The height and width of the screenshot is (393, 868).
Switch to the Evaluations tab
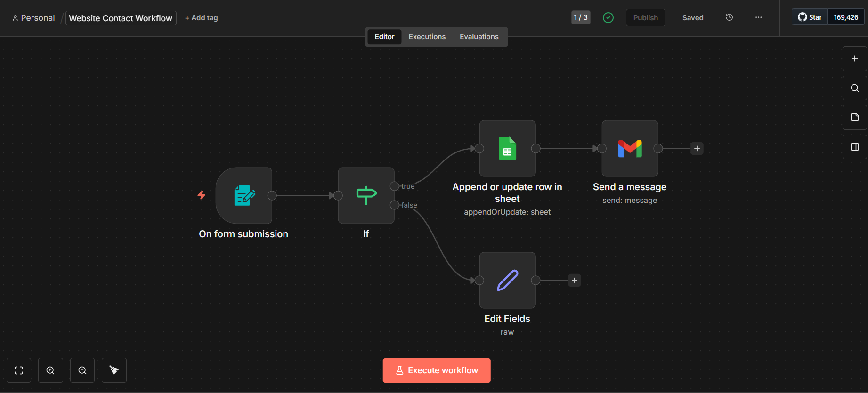pos(479,37)
